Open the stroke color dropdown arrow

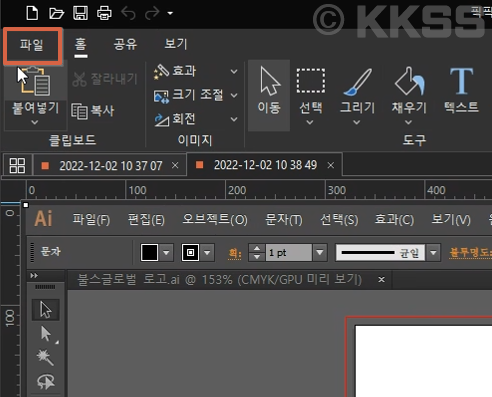207,253
